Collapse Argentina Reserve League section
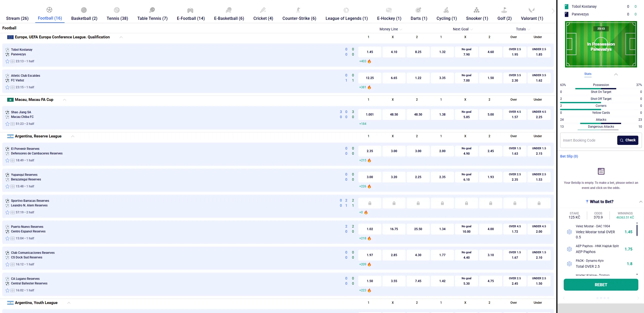The height and width of the screenshot is (313, 644). pyautogui.click(x=73, y=136)
